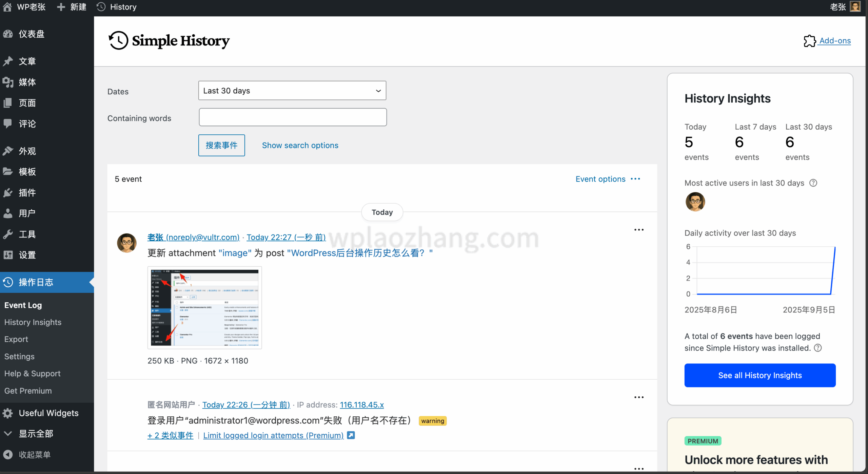Open the Dates range dropdown
The width and height of the screenshot is (868, 474).
[x=292, y=91]
